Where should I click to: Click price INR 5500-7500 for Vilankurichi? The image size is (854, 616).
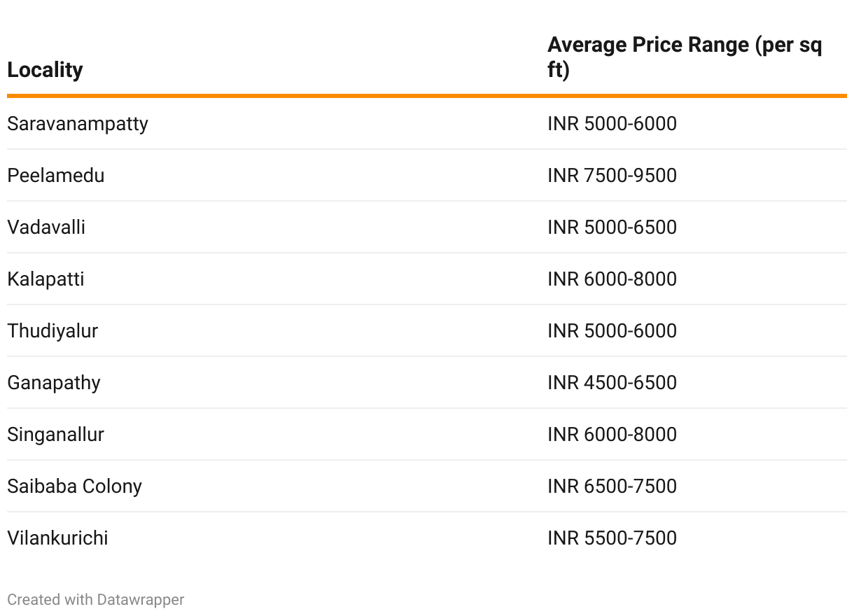[612, 538]
